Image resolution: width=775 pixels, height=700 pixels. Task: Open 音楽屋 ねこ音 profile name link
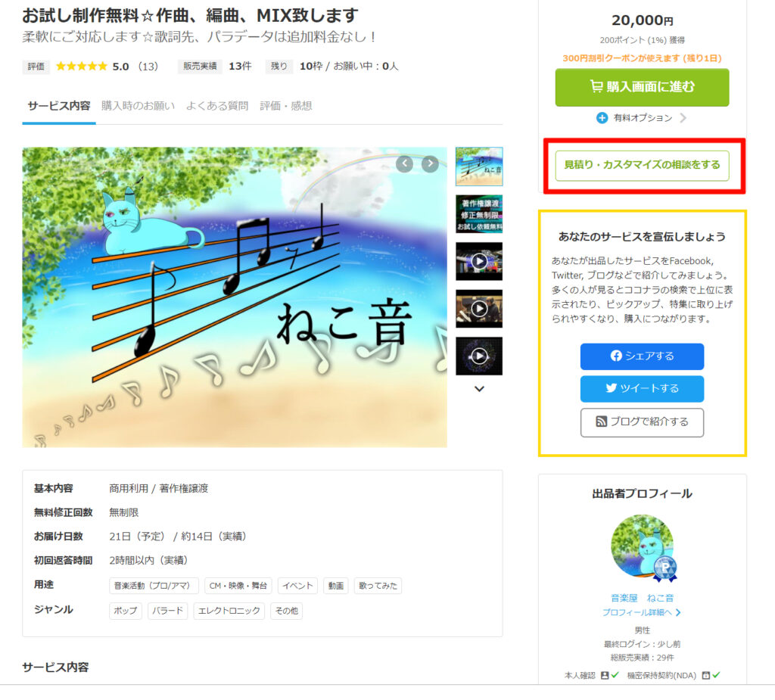[642, 598]
